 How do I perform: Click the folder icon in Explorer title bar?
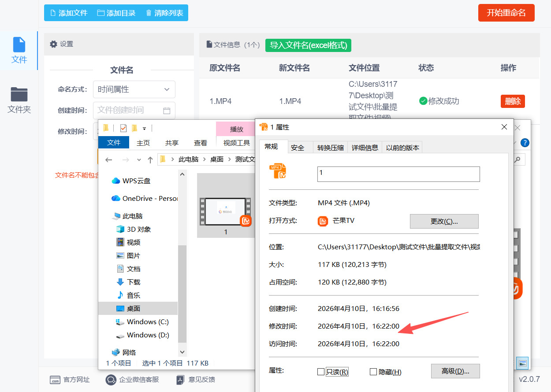coord(106,128)
